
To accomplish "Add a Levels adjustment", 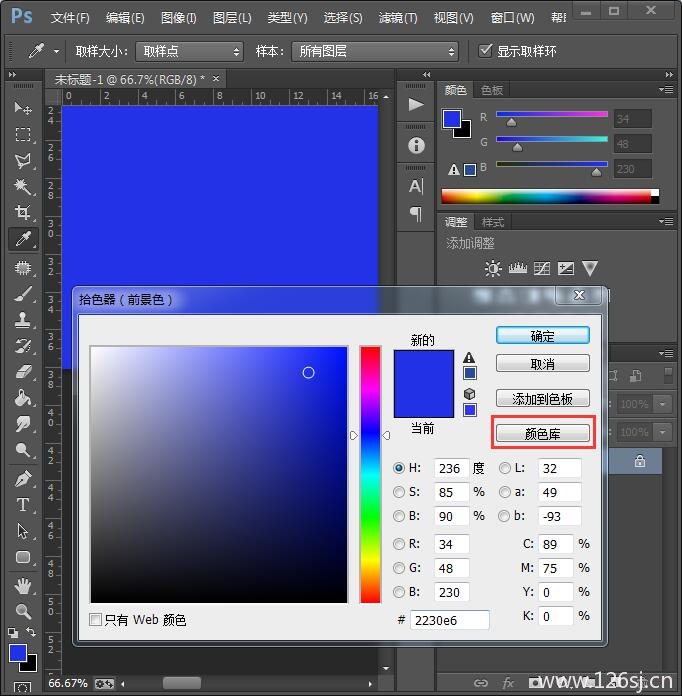I will click(x=518, y=268).
